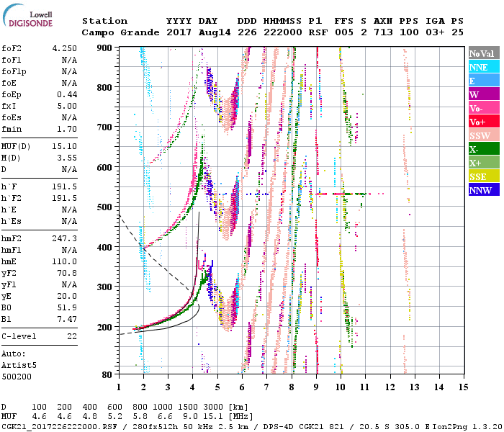Image resolution: width=504 pixels, height=432 pixels.
Task: Click the B0 value 51.9
Action: 67,308
